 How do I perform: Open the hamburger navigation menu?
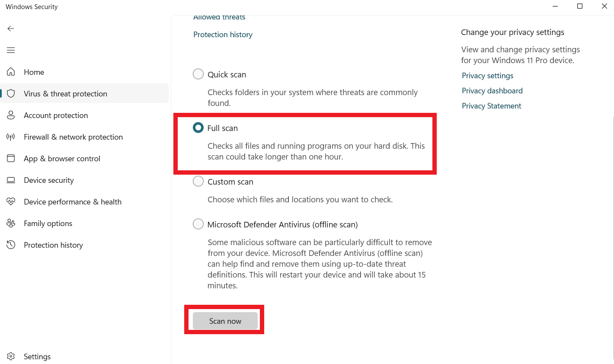click(11, 50)
